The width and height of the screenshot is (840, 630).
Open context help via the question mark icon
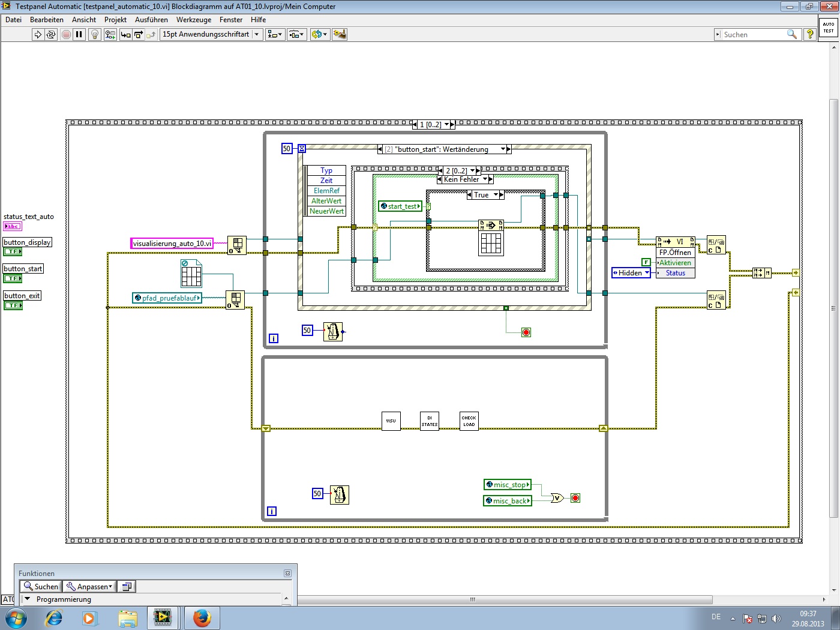coord(810,35)
